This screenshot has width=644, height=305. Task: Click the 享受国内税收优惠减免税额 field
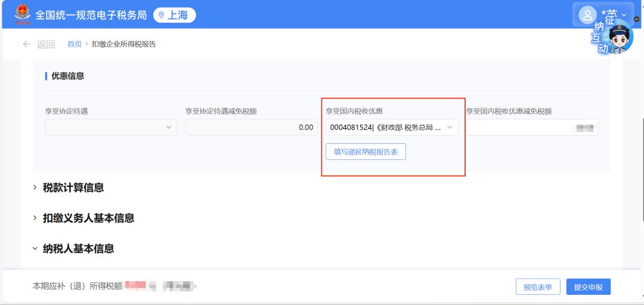coord(532,127)
